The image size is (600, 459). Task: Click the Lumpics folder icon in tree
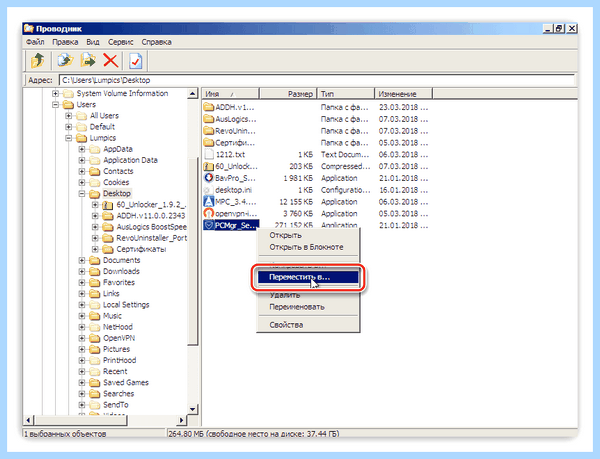pyautogui.click(x=81, y=138)
